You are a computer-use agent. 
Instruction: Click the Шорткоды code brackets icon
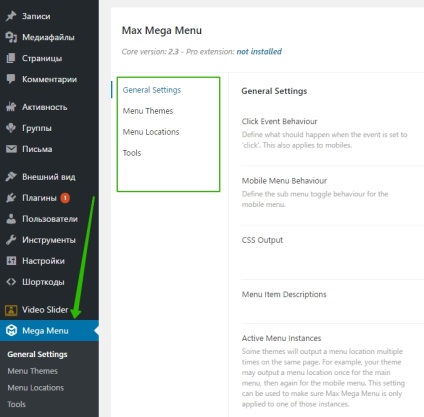point(11,282)
